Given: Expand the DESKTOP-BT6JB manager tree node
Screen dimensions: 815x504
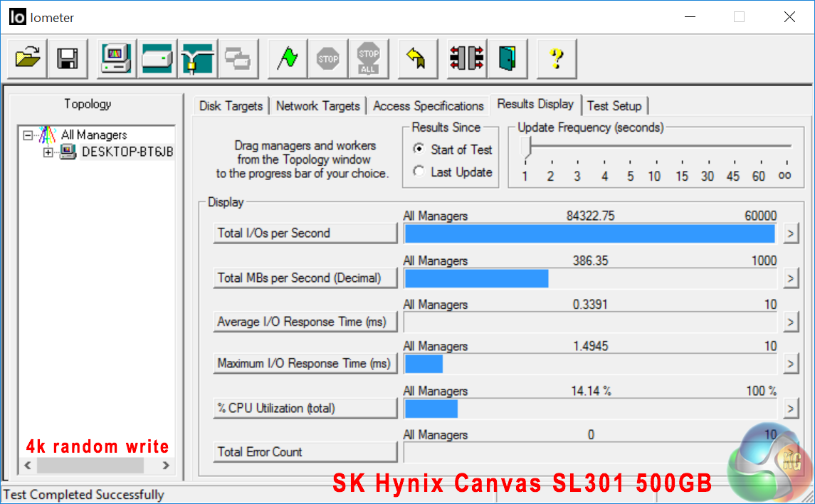Looking at the screenshot, I should (x=48, y=152).
